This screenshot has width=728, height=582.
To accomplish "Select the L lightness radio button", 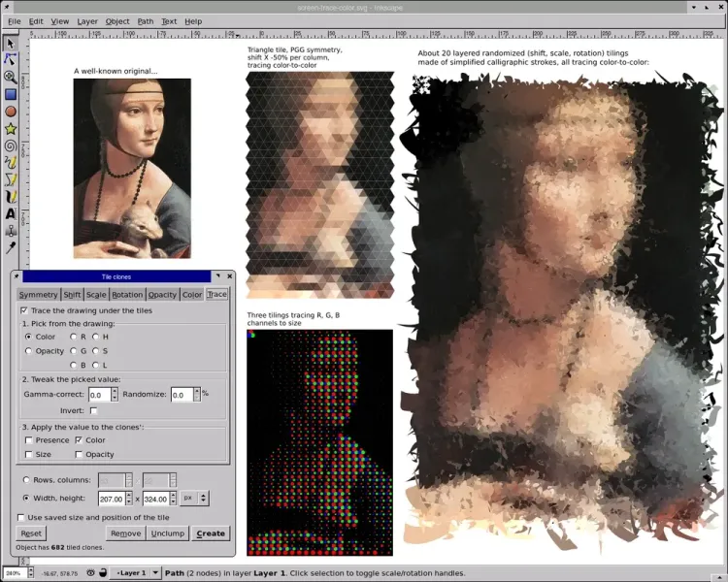I will 96,366.
